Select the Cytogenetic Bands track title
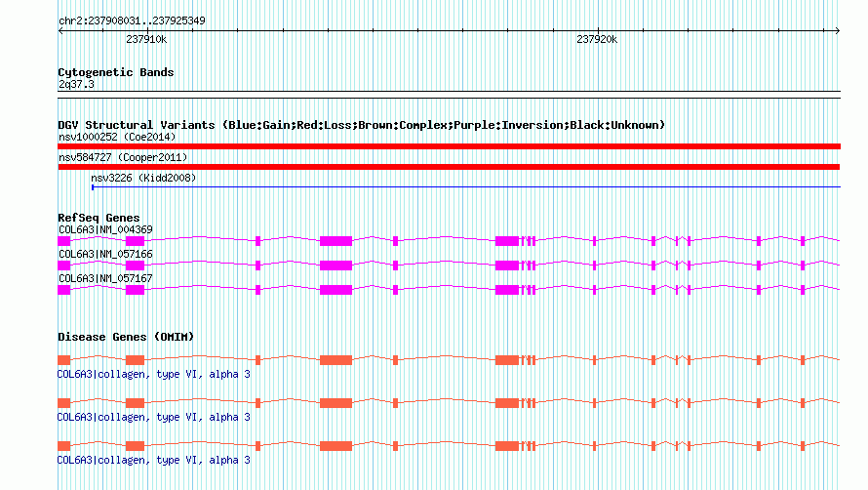This screenshot has width=868, height=490. tap(116, 72)
